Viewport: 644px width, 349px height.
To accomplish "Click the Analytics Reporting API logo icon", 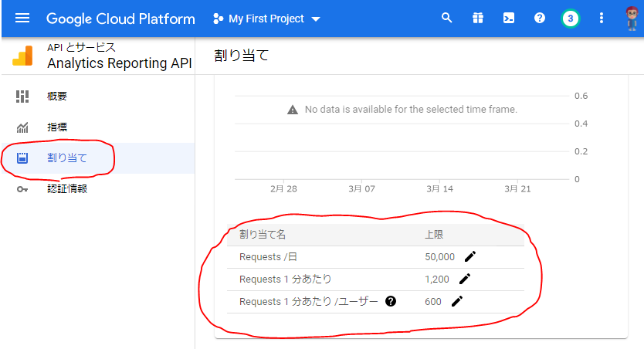I will click(x=22, y=56).
